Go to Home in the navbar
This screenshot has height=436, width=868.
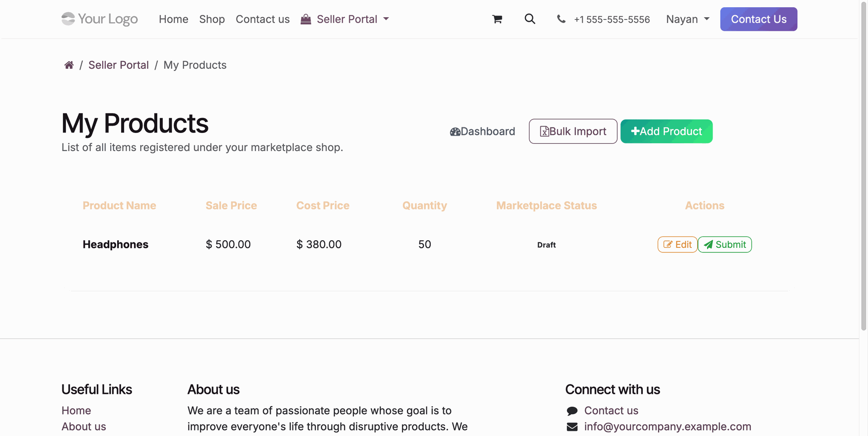point(174,19)
